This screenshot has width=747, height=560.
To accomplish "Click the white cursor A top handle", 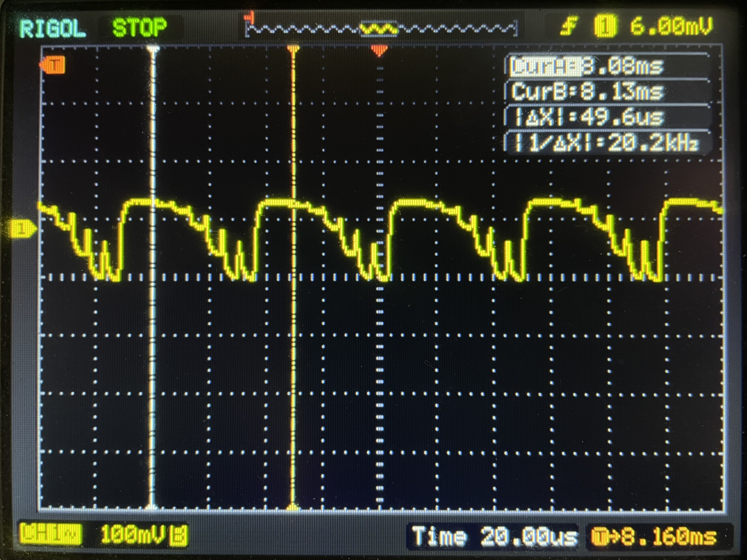I will (153, 49).
